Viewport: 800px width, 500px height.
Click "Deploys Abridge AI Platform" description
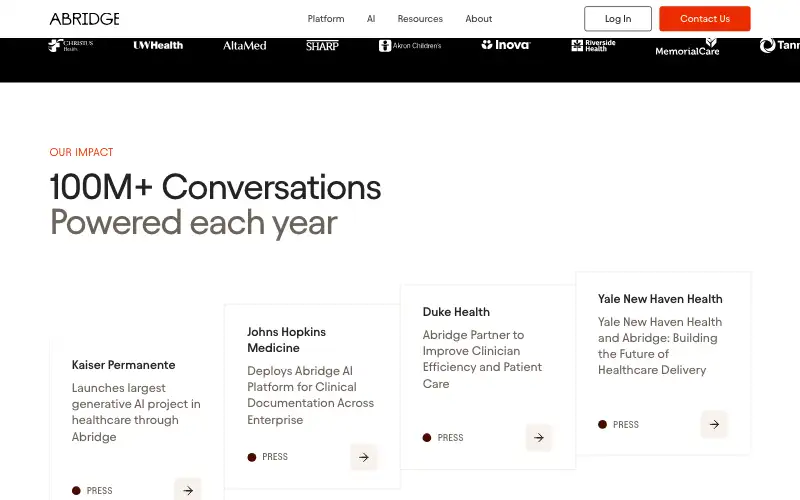click(x=310, y=395)
